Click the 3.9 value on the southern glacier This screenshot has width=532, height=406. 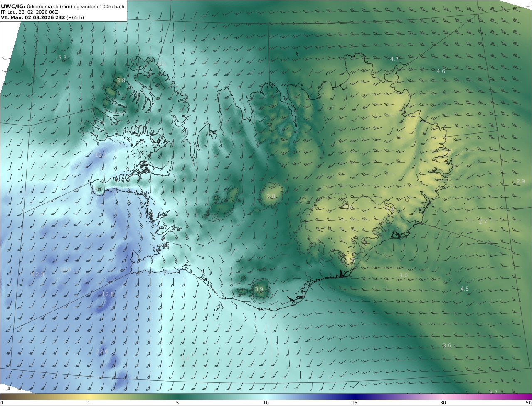coord(259,289)
